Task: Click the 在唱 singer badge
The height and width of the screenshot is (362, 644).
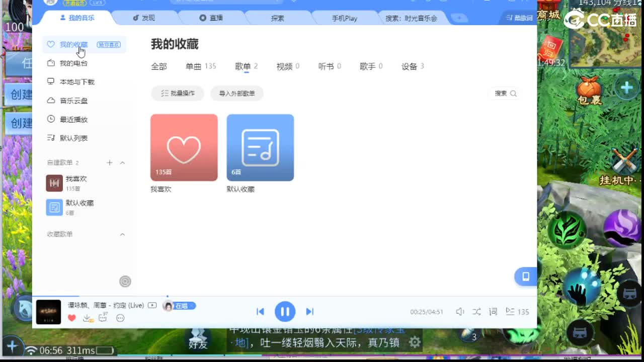Action: pyautogui.click(x=180, y=306)
